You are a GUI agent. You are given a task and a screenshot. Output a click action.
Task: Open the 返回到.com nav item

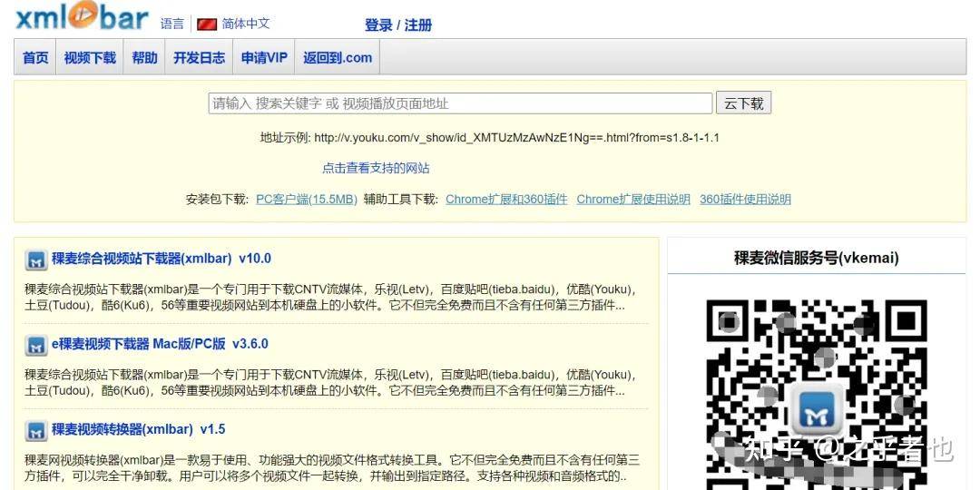pos(338,57)
